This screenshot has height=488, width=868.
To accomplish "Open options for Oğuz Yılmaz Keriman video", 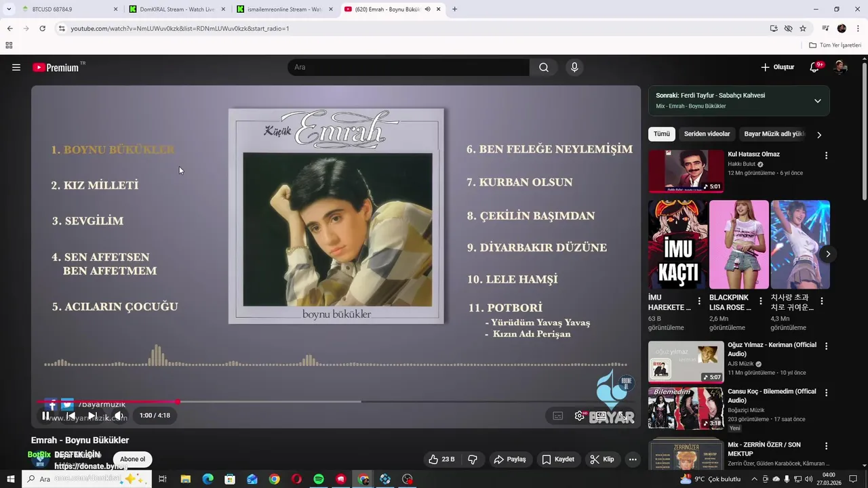I will tap(826, 346).
